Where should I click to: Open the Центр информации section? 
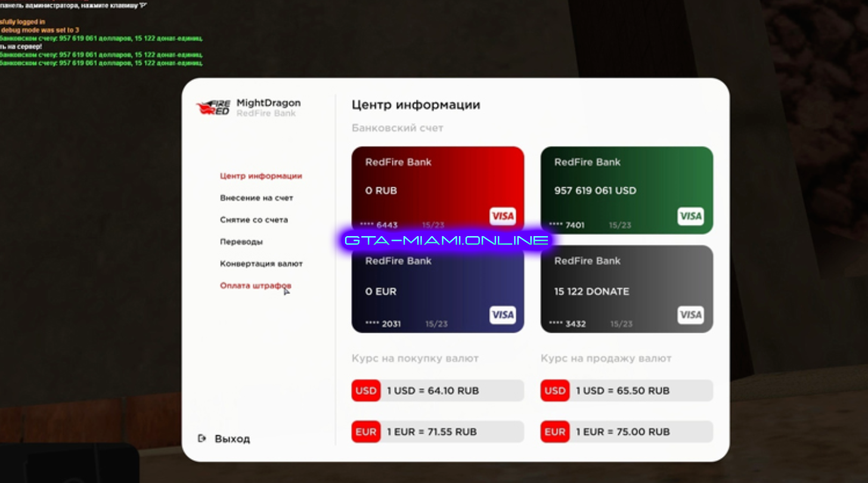click(x=261, y=176)
